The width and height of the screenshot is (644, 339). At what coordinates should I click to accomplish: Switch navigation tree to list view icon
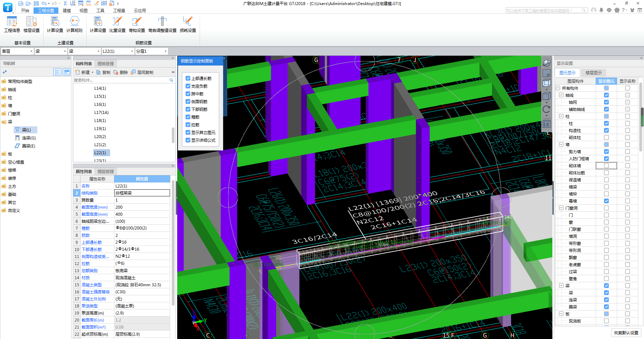click(x=57, y=72)
